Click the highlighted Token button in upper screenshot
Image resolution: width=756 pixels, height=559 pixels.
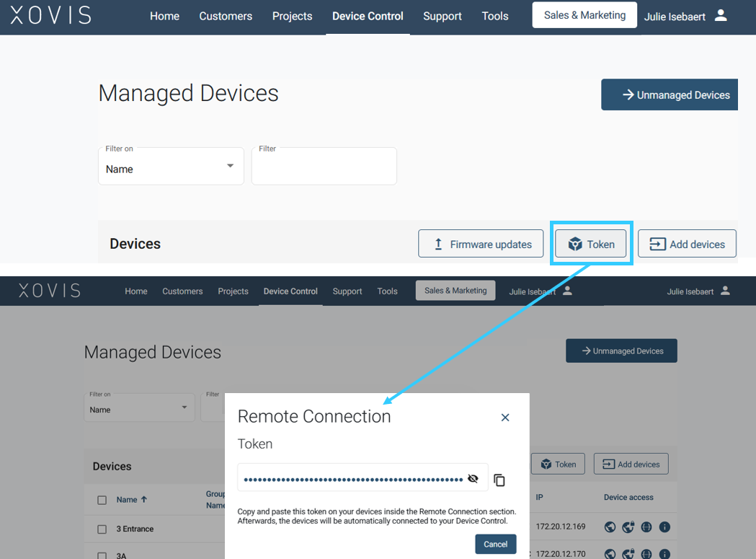tap(591, 244)
